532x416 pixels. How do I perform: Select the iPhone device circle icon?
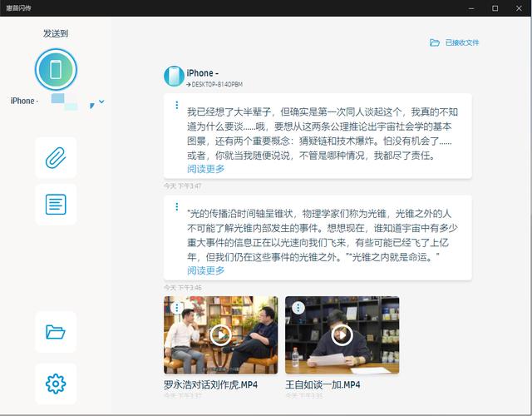tap(56, 69)
